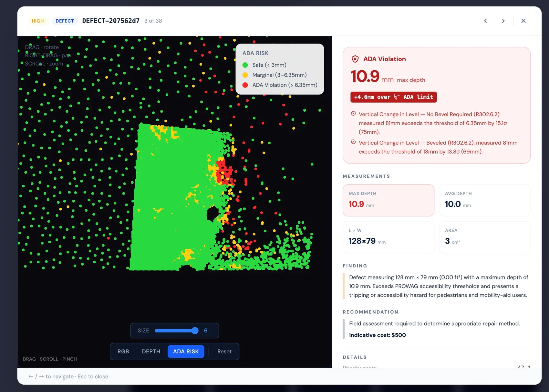Viewport: 549px width, 392px height.
Task: Close the defect detail dialog
Action: 523,21
